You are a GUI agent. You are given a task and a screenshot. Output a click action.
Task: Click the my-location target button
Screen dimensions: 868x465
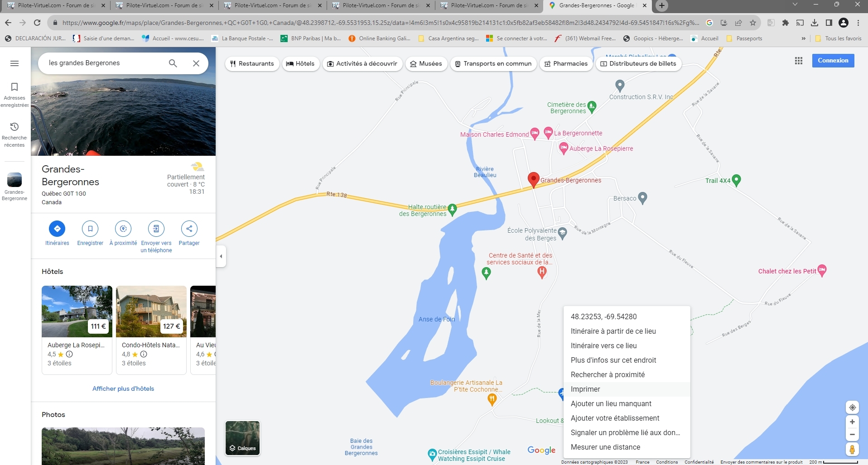(x=852, y=407)
